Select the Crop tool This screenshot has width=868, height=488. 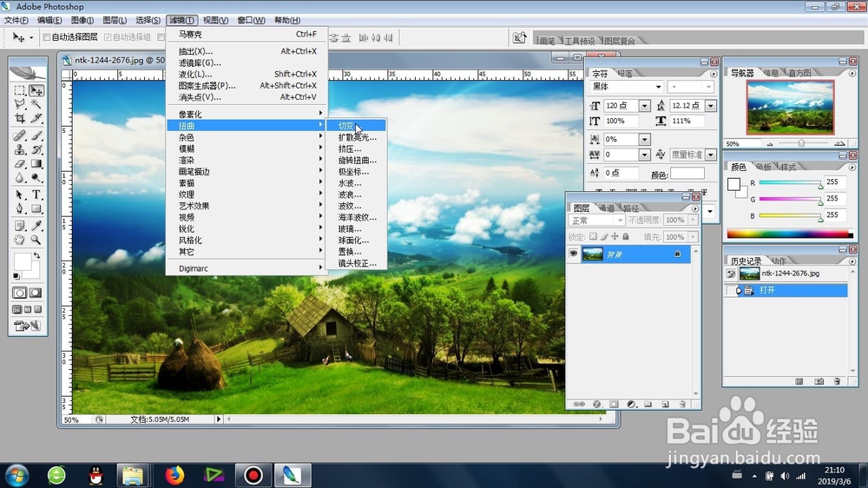20,118
